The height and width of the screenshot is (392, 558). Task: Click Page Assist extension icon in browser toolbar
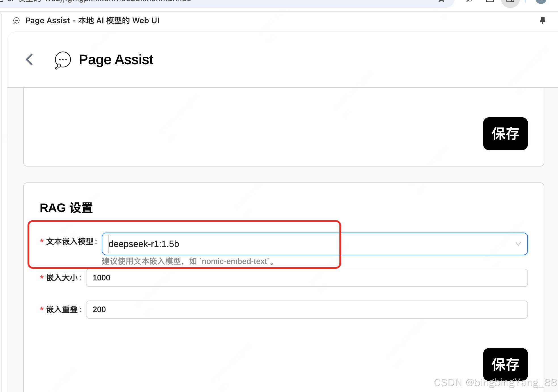click(470, 1)
